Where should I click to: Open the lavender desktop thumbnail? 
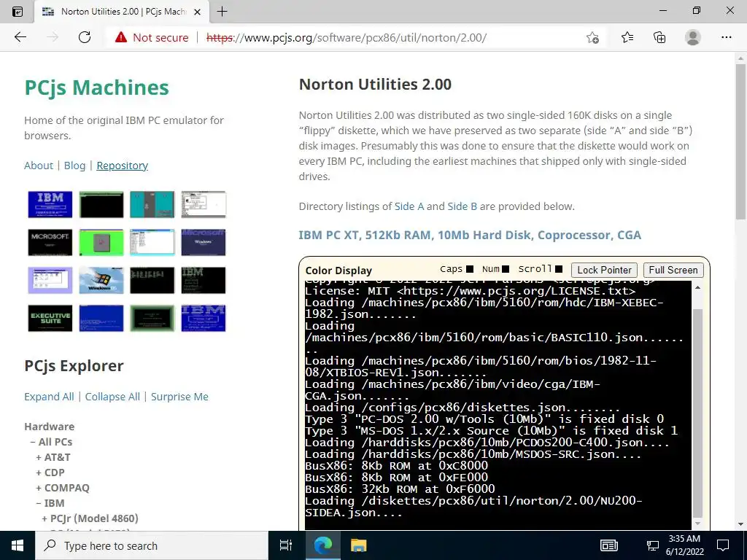click(50, 280)
